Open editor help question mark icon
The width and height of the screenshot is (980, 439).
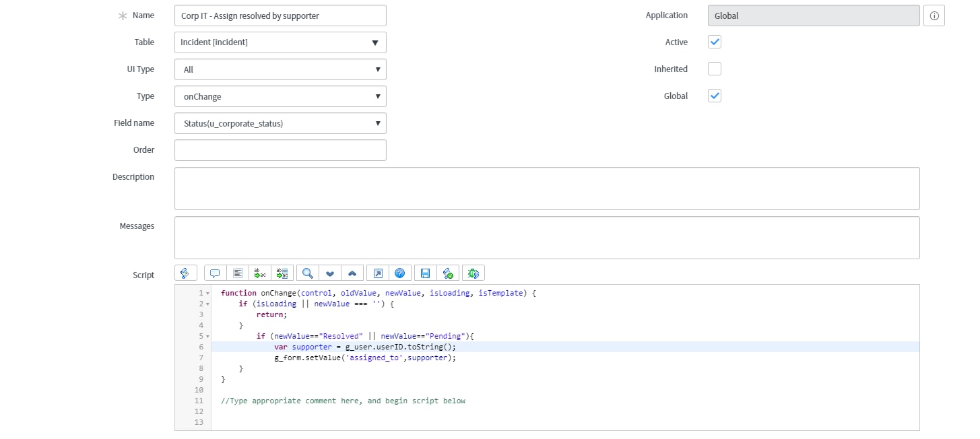tap(400, 273)
